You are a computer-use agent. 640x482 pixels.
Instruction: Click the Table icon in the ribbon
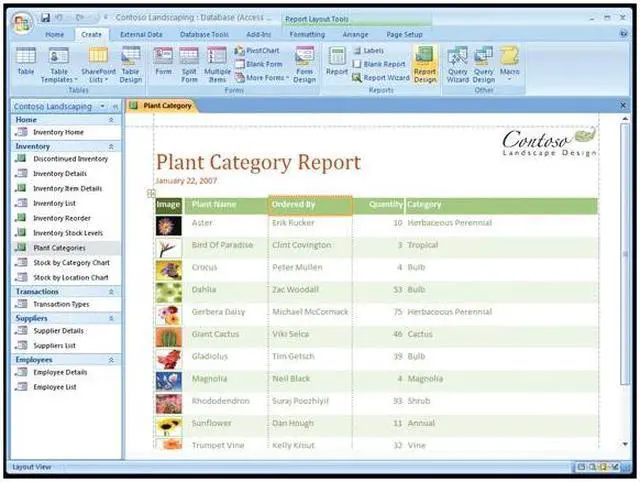click(x=26, y=63)
